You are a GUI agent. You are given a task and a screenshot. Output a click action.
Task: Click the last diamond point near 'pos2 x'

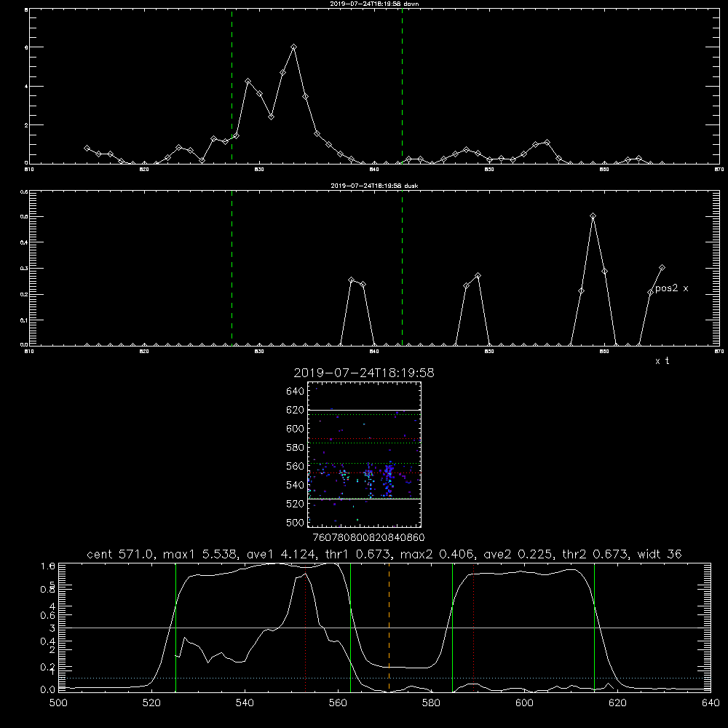(662, 267)
